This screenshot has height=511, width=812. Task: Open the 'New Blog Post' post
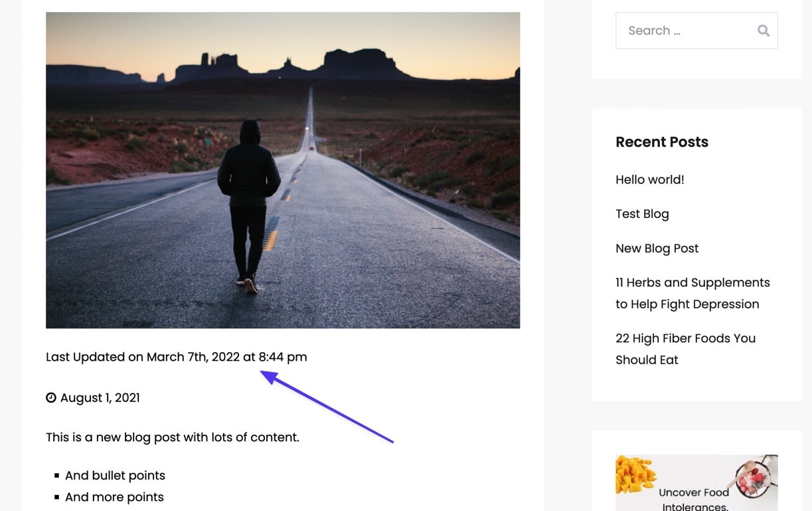pyautogui.click(x=657, y=248)
